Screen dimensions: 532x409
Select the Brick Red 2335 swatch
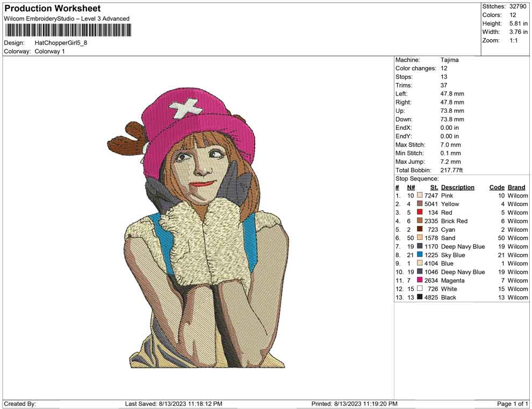(x=420, y=221)
